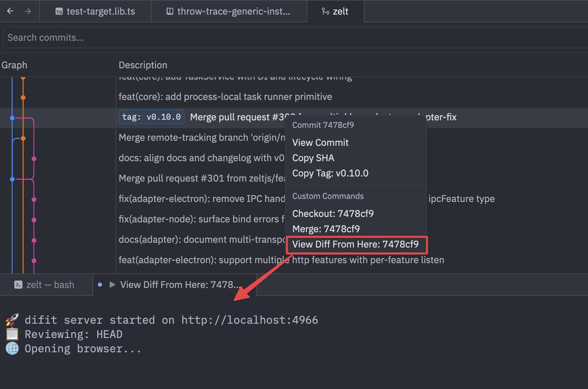588x389 pixels.
Task: Select commit 'feat(core): add process-local task runner primitive'
Action: tap(225, 97)
